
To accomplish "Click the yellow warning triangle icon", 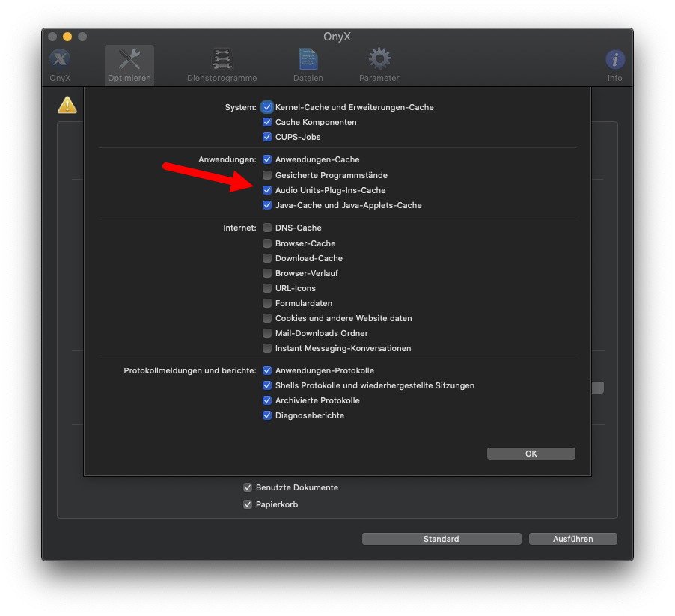I will coord(67,105).
